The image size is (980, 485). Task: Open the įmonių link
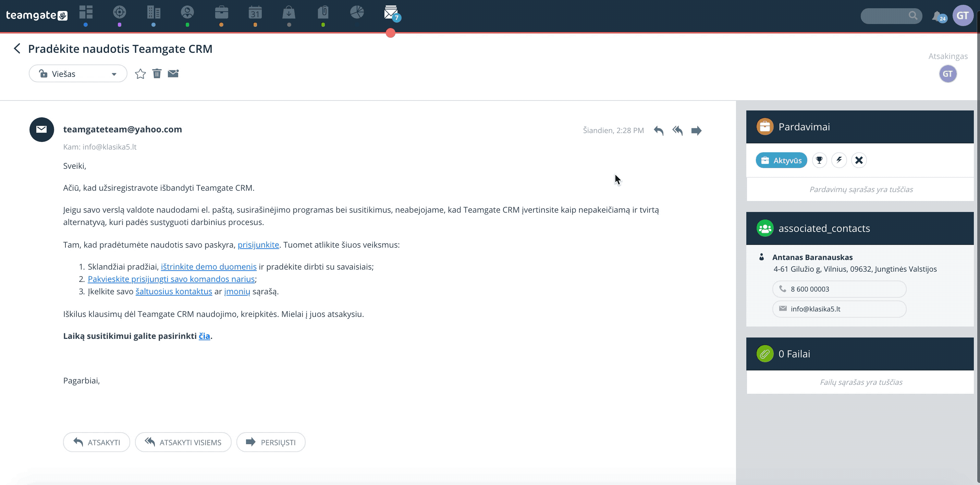[237, 292]
